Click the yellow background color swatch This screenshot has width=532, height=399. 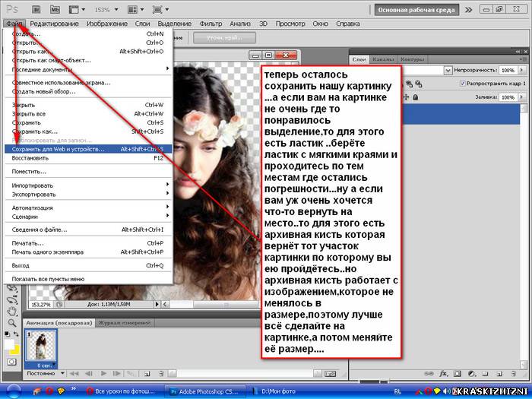pos(16,350)
